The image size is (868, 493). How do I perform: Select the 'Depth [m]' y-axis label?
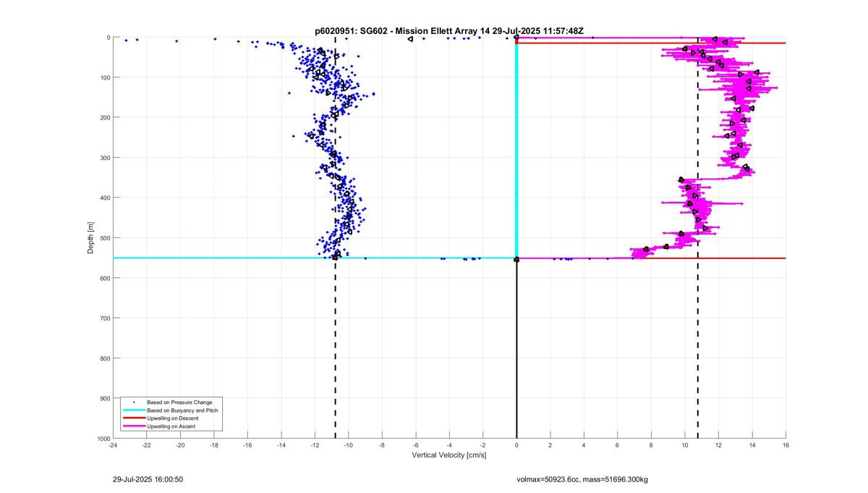[91, 238]
